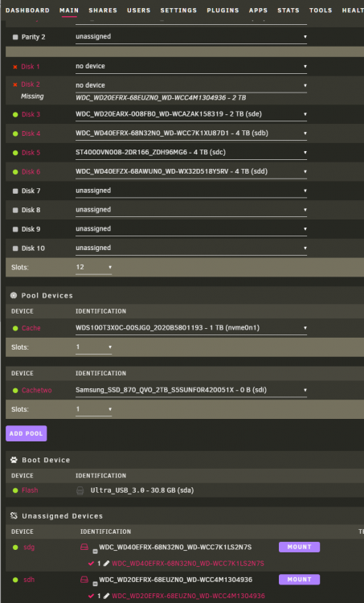Click the Disk 7 grey status icon
Viewport: 364px width, 603px height.
click(15, 191)
